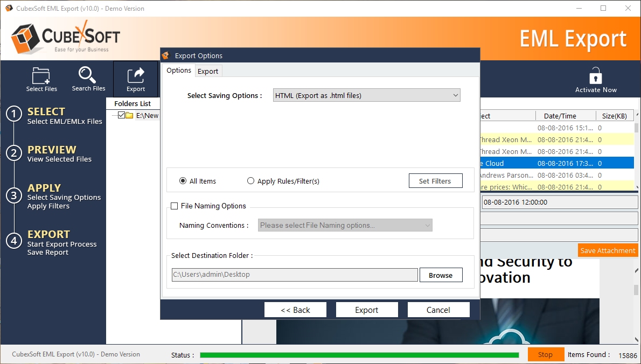Select the E:\New folder icon in tree
The image size is (641, 364).
129,115
